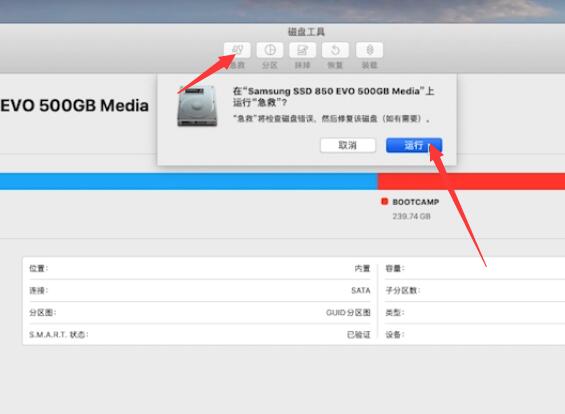This screenshot has width=565, height=414.
Task: Click the 分区图 row label
Action: coord(43,312)
